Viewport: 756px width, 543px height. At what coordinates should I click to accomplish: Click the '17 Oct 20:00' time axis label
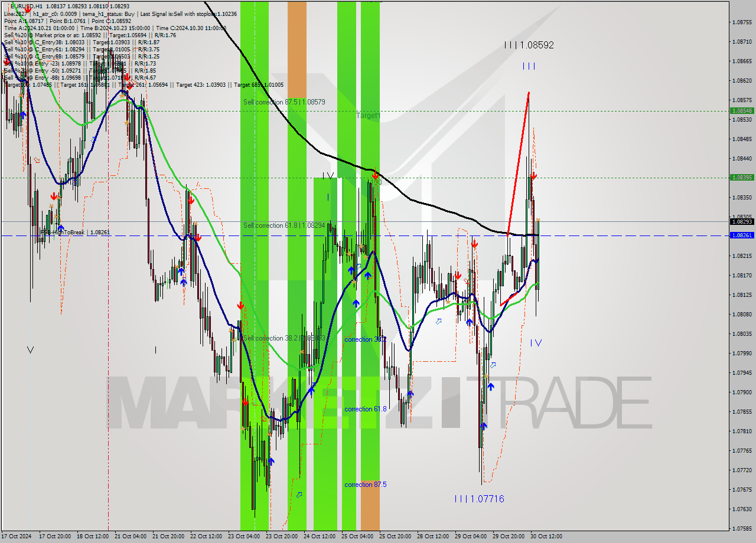coord(55,537)
